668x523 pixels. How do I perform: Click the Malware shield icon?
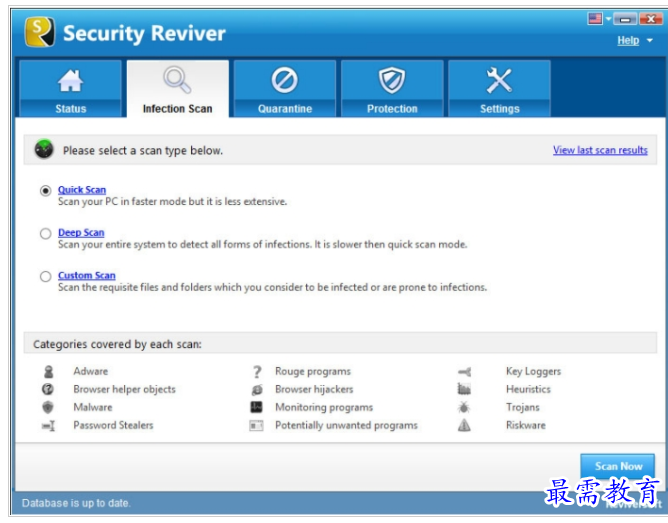[48, 407]
